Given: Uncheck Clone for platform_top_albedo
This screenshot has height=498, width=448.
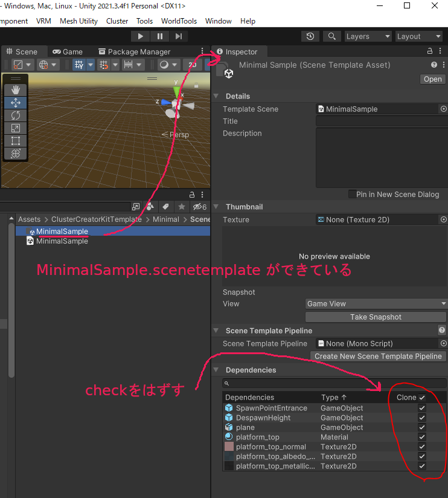Looking at the screenshot, I should pos(422,456).
